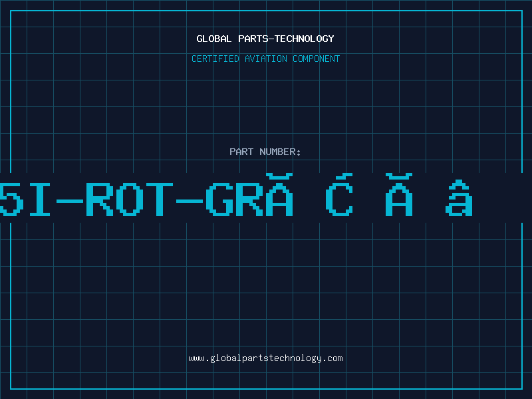Viewport: 532px width, 399px height.
Task: Click the GLOBAL PARTS-TECHNOLOGY heading
Action: point(265,39)
